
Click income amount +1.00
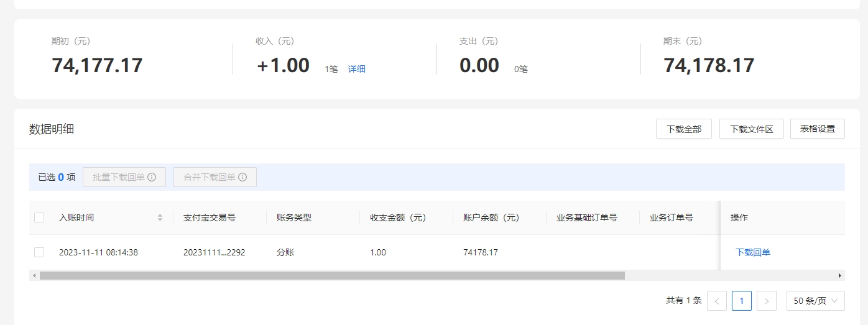click(283, 65)
